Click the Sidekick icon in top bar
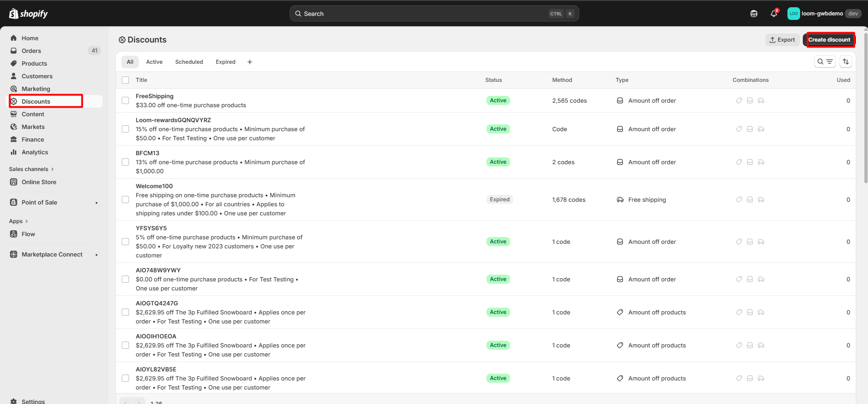868x404 pixels. tap(754, 14)
